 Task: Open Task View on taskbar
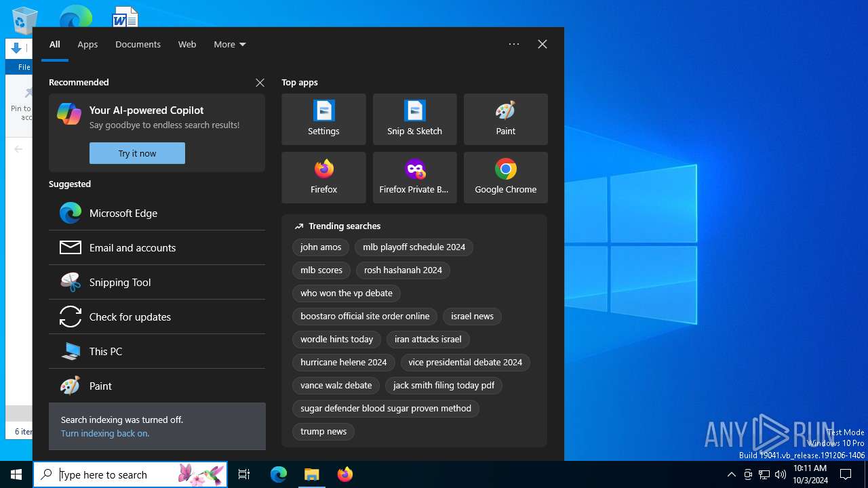click(244, 474)
